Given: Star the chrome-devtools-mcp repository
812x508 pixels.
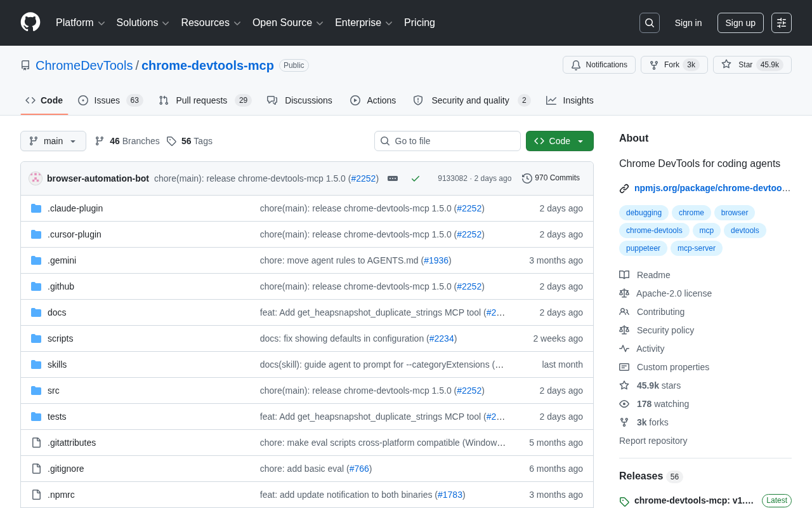Looking at the screenshot, I should pos(752,65).
